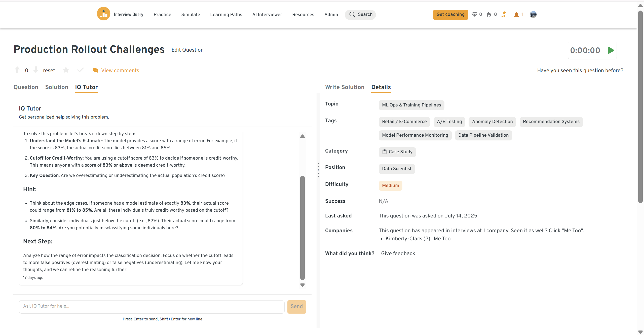This screenshot has width=644, height=335.
Task: Start the timer with the green play button
Action: click(611, 50)
